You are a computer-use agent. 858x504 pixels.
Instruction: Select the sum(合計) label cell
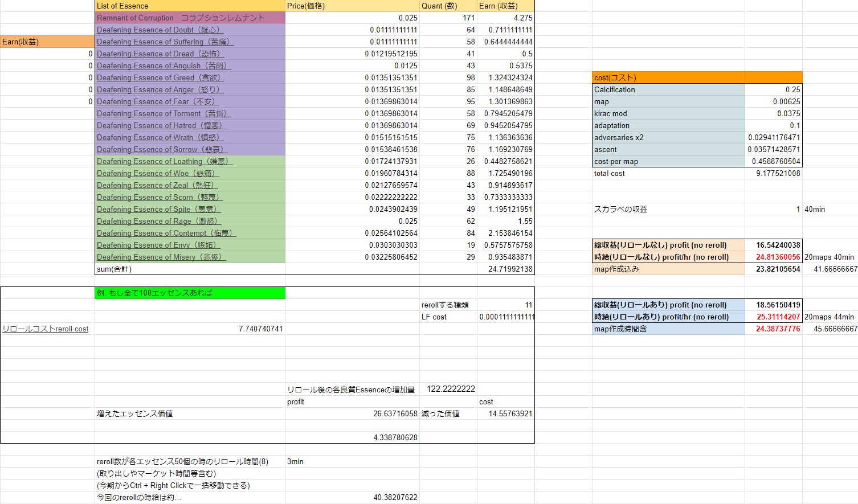[190, 269]
